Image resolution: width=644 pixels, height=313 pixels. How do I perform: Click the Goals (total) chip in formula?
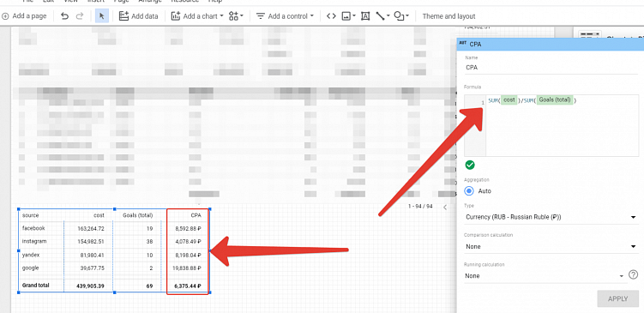coord(555,100)
